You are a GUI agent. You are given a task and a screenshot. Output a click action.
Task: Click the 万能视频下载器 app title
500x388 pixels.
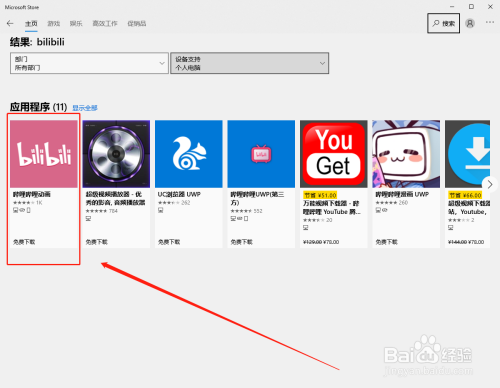(332, 207)
